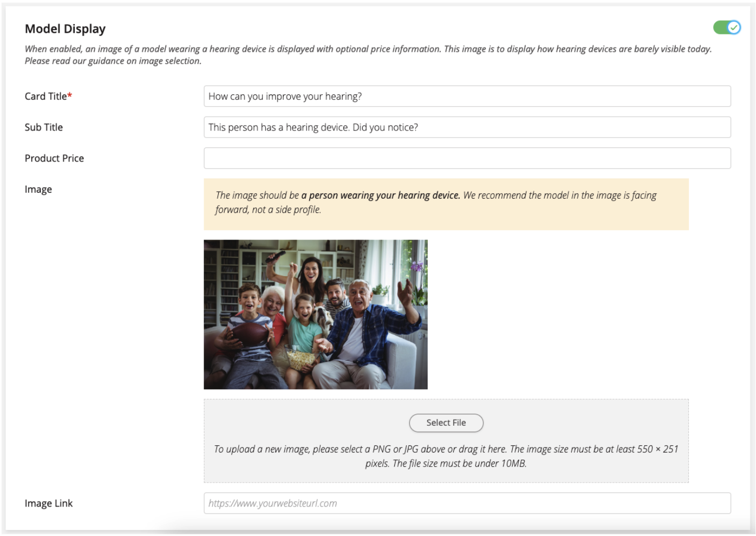The image size is (756, 536).
Task: Disable the Model Display toggle
Action: 727,27
